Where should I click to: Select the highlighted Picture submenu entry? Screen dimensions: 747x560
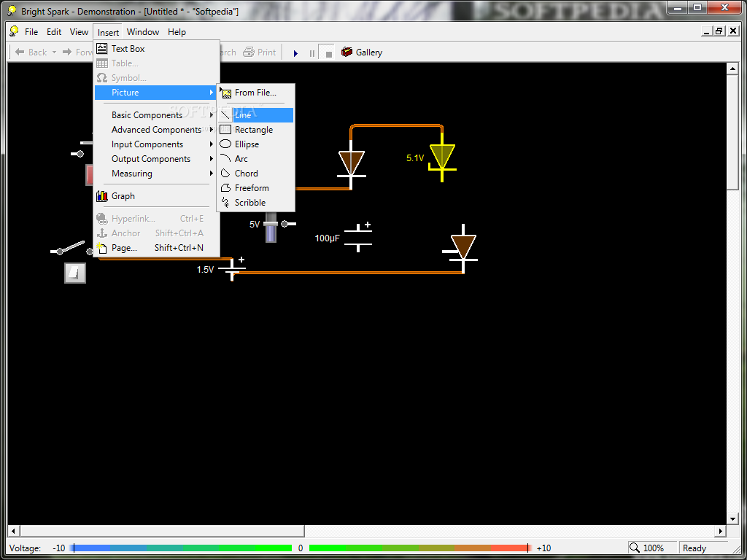tap(156, 93)
